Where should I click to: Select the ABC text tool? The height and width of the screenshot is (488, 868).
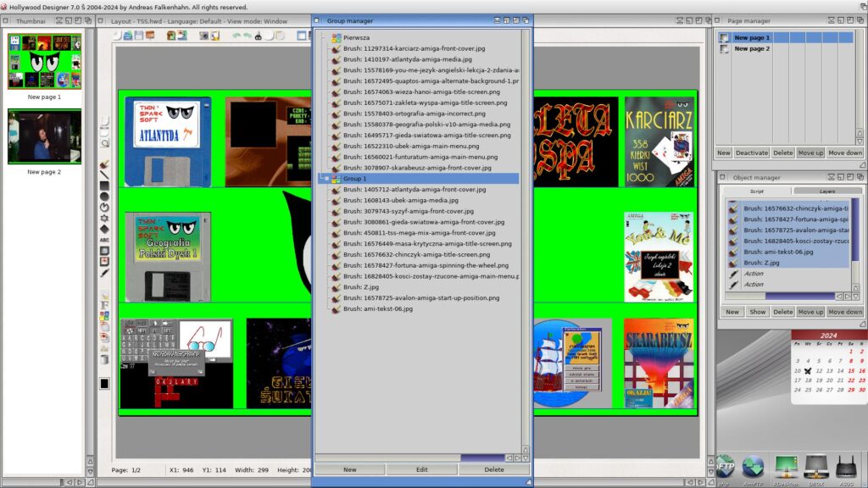click(104, 240)
